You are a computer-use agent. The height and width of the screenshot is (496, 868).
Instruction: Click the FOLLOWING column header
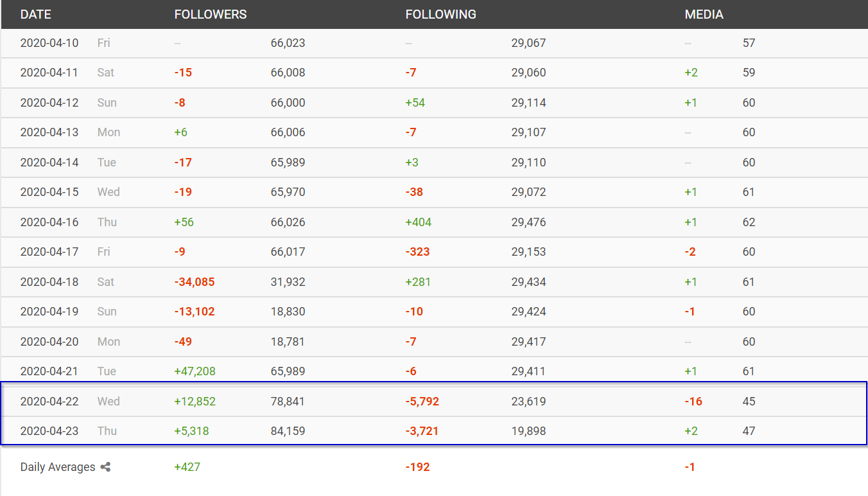pyautogui.click(x=441, y=14)
